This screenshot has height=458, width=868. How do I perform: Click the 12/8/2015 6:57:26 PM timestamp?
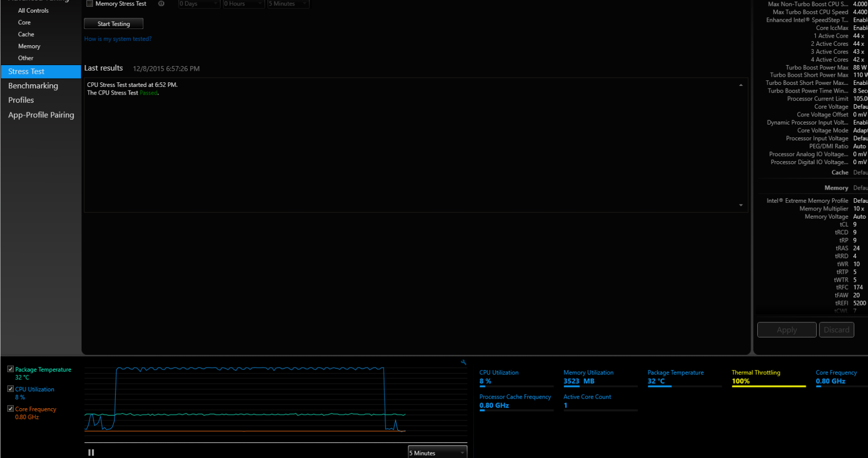point(166,69)
